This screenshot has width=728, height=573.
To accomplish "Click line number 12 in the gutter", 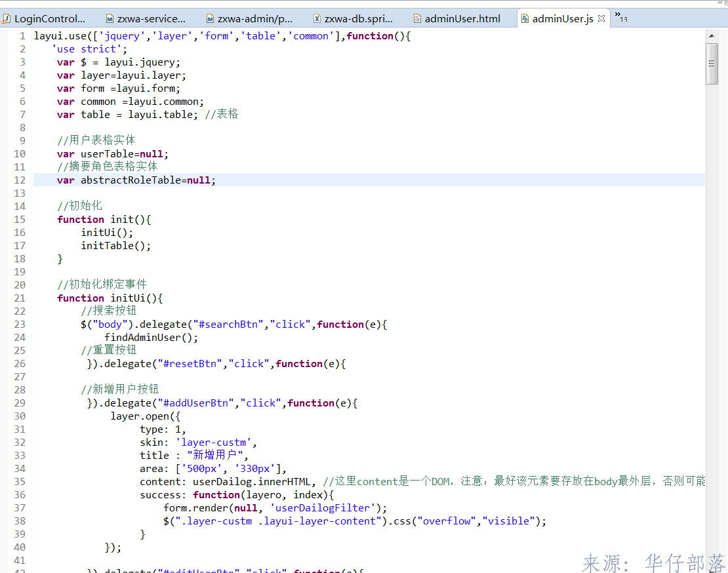I will pyautogui.click(x=20, y=180).
